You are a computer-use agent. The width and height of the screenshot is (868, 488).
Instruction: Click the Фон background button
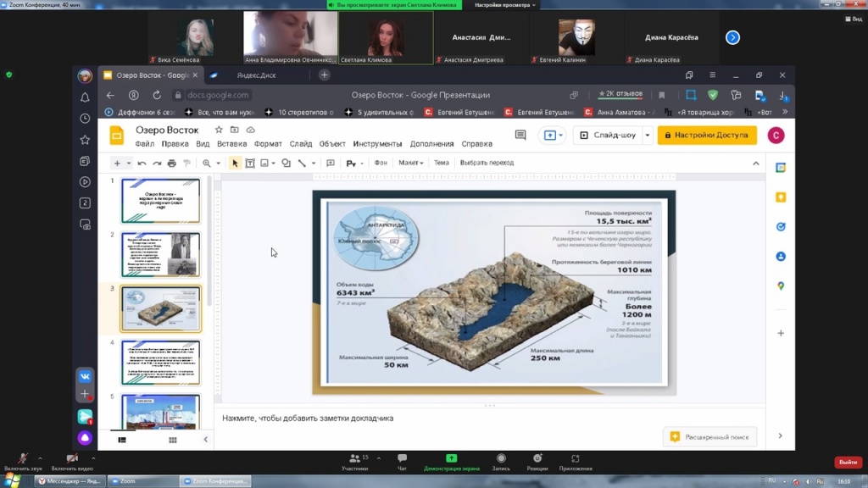(x=381, y=163)
